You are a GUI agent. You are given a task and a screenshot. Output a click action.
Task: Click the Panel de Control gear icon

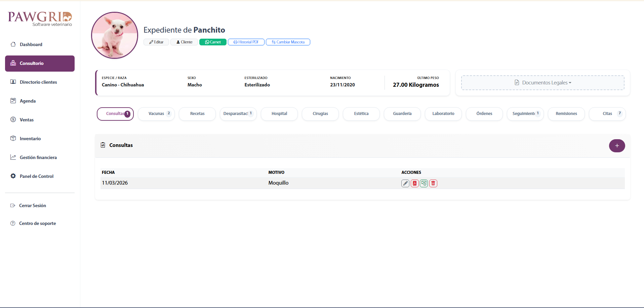pos(13,176)
